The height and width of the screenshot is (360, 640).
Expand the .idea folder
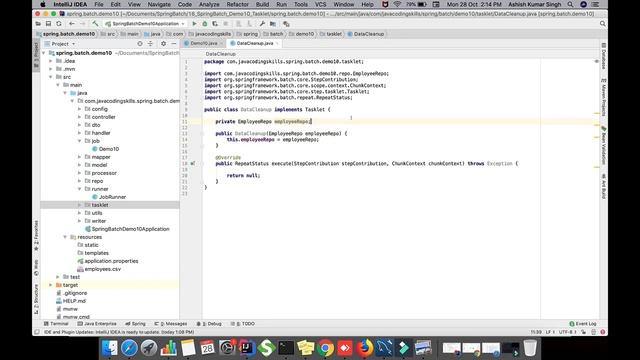point(51,61)
